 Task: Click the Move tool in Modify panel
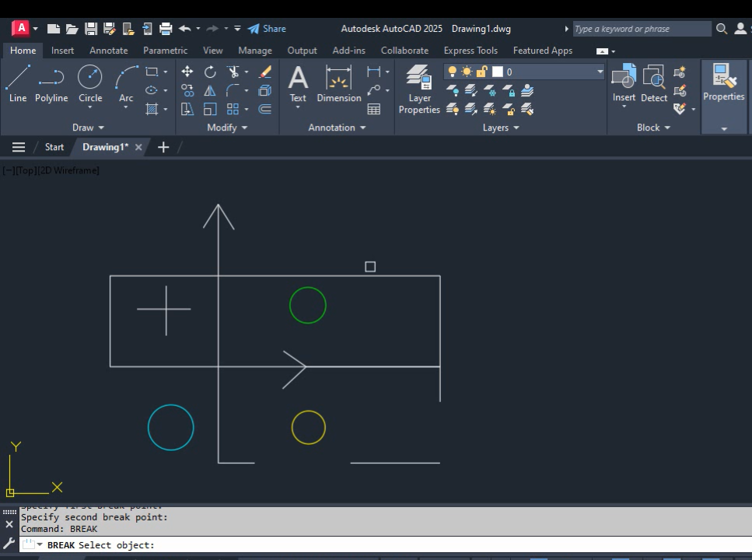tap(187, 72)
